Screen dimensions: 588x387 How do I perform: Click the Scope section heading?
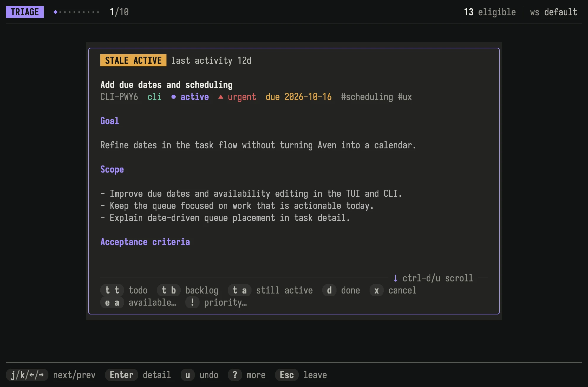click(112, 169)
